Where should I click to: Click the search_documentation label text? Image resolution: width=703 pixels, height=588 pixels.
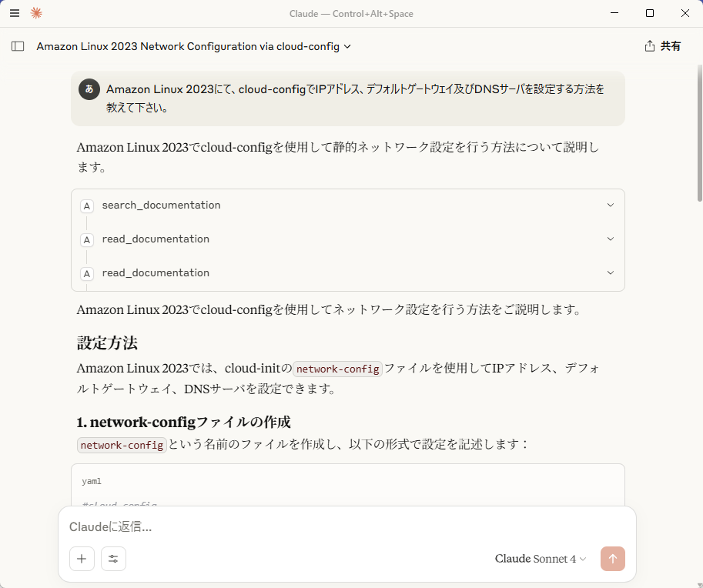click(162, 205)
